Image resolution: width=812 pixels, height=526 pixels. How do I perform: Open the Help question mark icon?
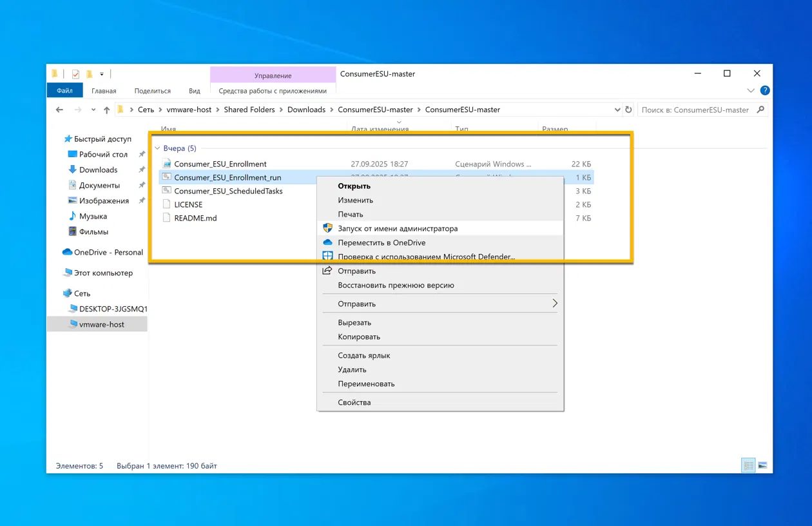[x=765, y=90]
